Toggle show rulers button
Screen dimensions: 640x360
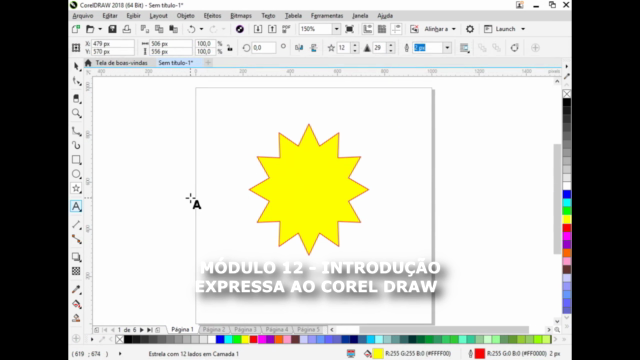click(368, 29)
